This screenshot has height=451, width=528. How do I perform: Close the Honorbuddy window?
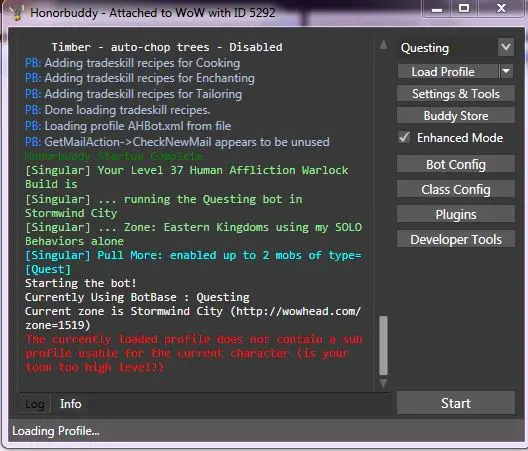coord(501,9)
